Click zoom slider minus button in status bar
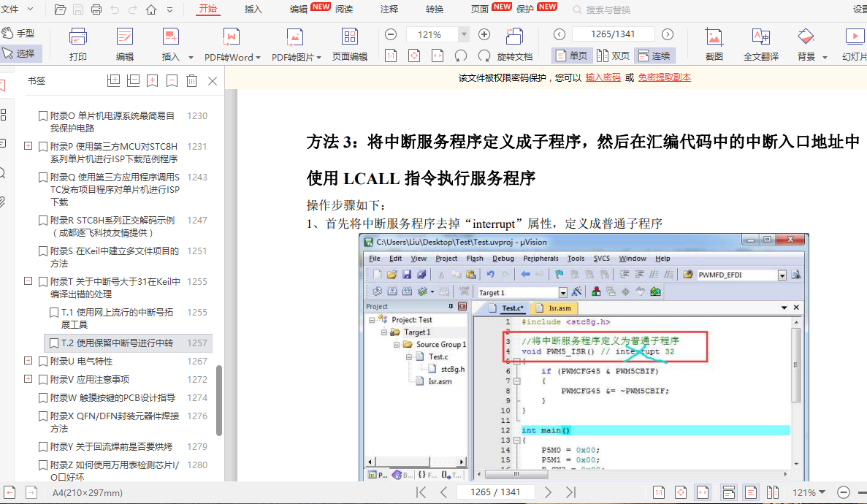The height and width of the screenshot is (504, 867). coord(843,492)
